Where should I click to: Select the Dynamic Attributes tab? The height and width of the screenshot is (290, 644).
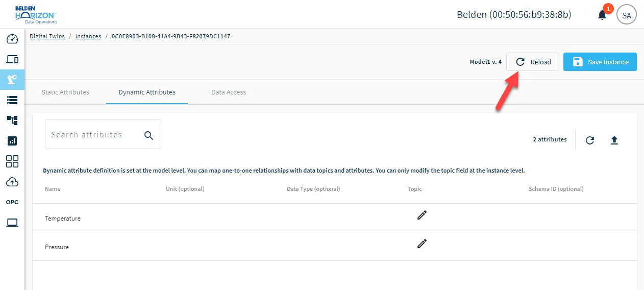coord(147,92)
